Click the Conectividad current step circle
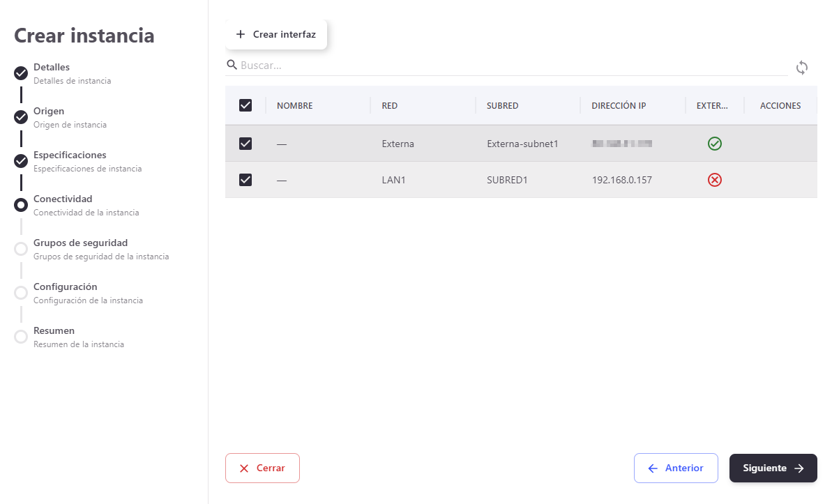 pyautogui.click(x=21, y=205)
